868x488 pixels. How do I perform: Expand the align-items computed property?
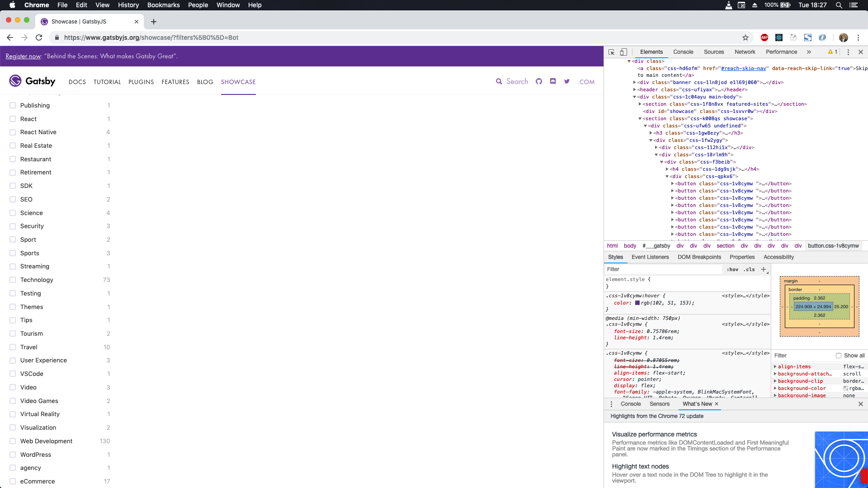tap(776, 366)
